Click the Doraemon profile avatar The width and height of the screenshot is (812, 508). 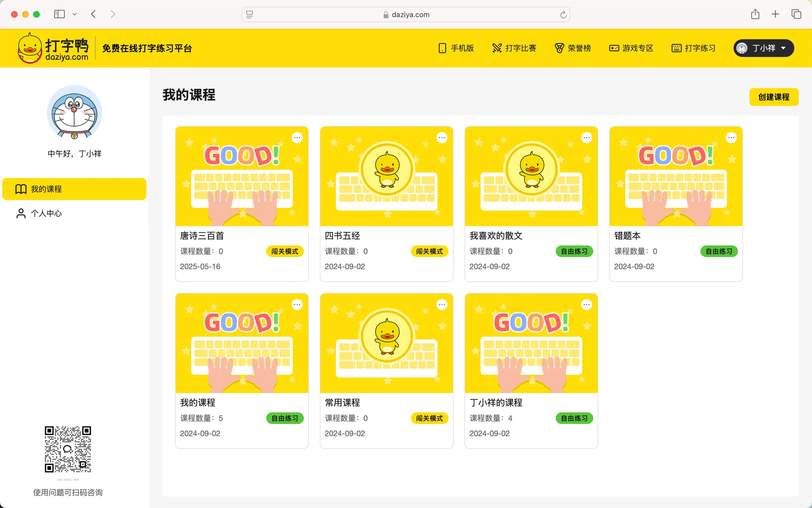75,112
